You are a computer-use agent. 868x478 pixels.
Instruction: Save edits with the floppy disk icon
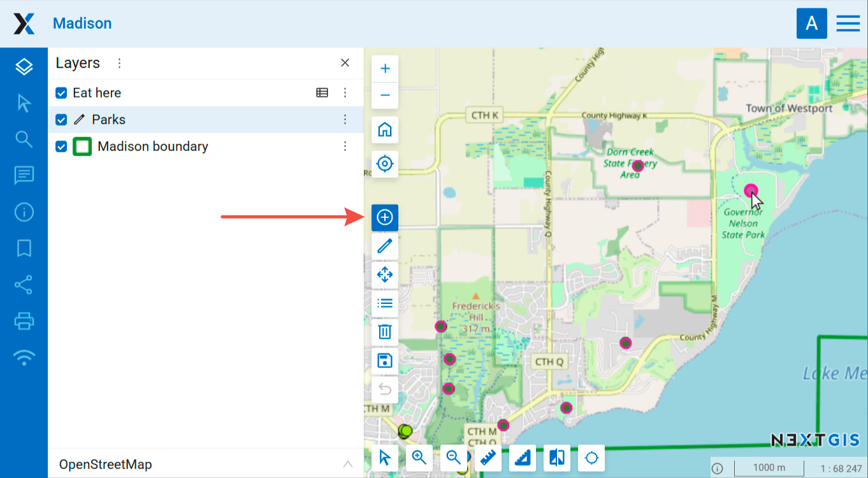(x=385, y=360)
